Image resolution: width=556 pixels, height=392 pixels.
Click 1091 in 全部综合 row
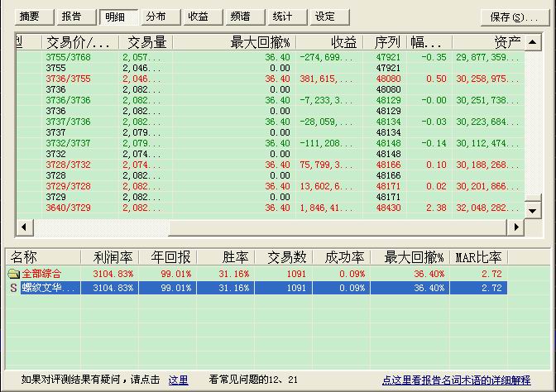point(296,274)
